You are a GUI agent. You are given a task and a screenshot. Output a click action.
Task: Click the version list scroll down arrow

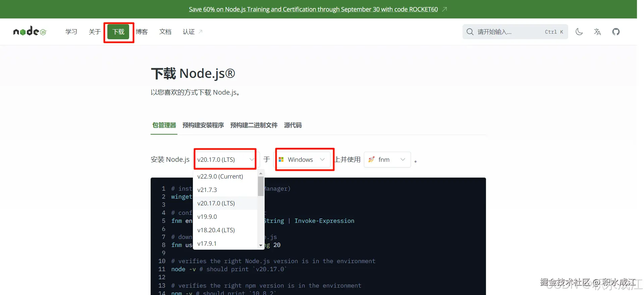click(x=261, y=246)
